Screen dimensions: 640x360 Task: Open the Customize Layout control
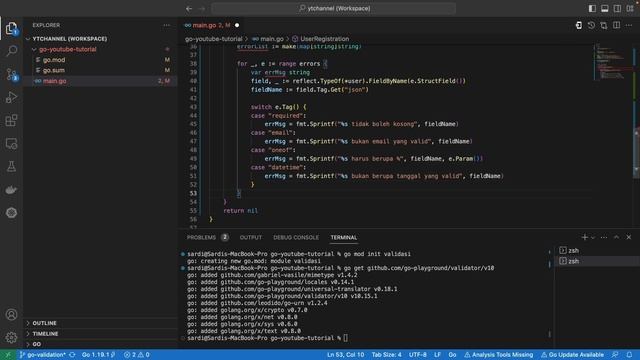tap(630, 9)
